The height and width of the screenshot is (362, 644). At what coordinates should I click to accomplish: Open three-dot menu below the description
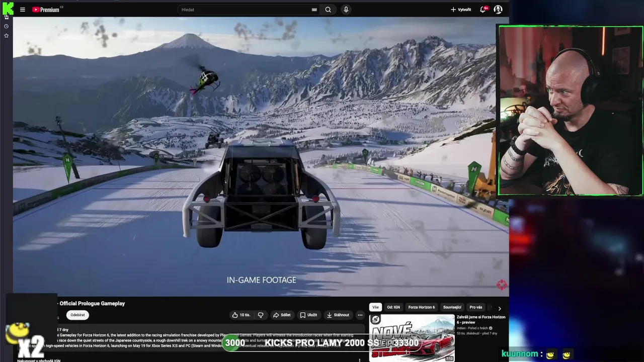pyautogui.click(x=359, y=359)
